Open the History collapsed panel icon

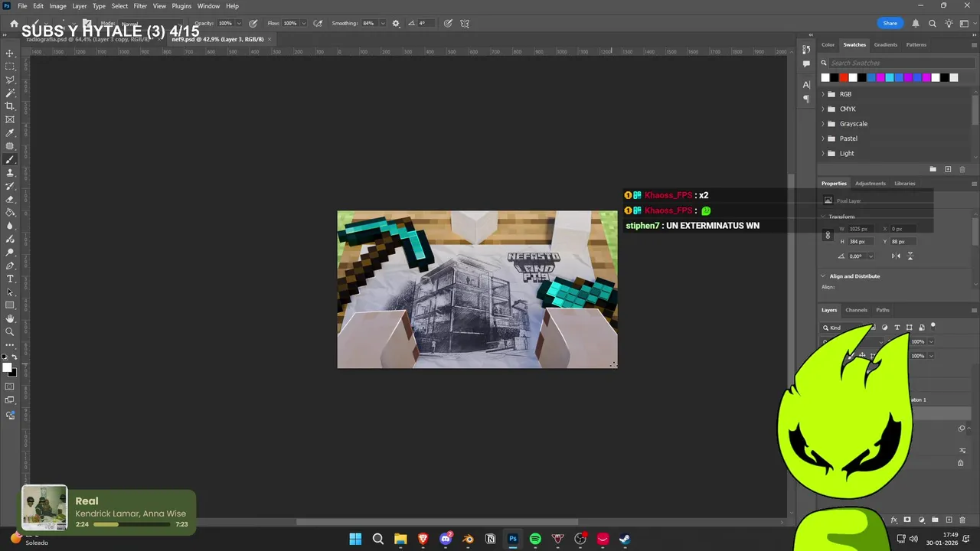click(x=806, y=49)
